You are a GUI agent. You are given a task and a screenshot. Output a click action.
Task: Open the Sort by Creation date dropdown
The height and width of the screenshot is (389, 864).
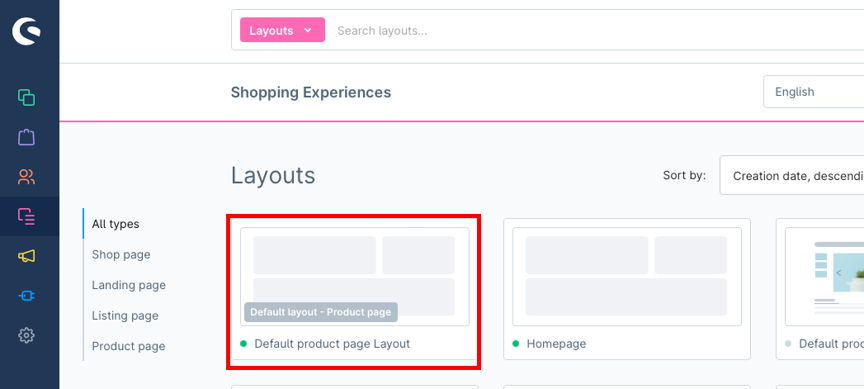point(792,176)
